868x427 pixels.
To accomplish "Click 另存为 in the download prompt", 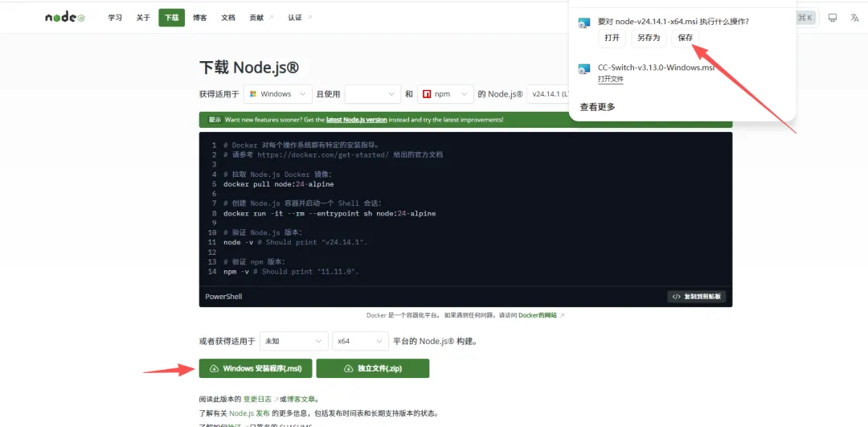I will (649, 38).
